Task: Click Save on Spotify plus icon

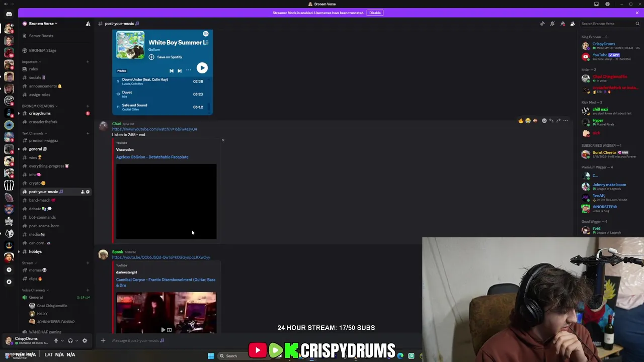Action: click(151, 57)
